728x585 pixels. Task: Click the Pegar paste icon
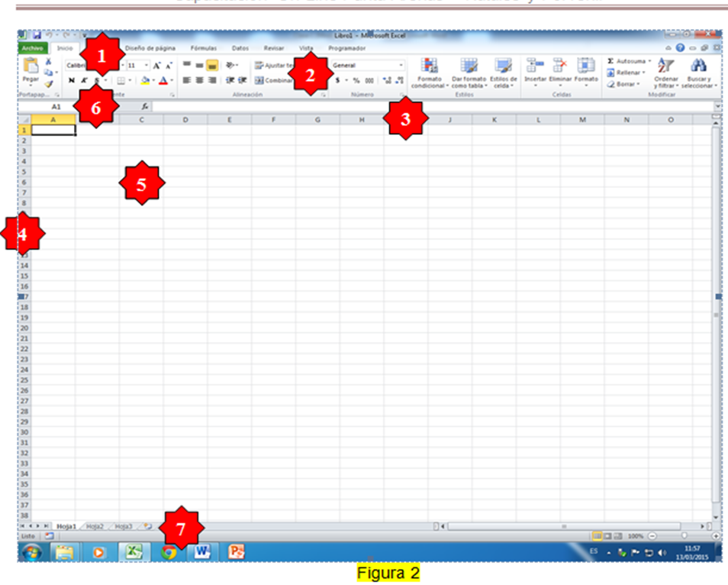coord(31,66)
